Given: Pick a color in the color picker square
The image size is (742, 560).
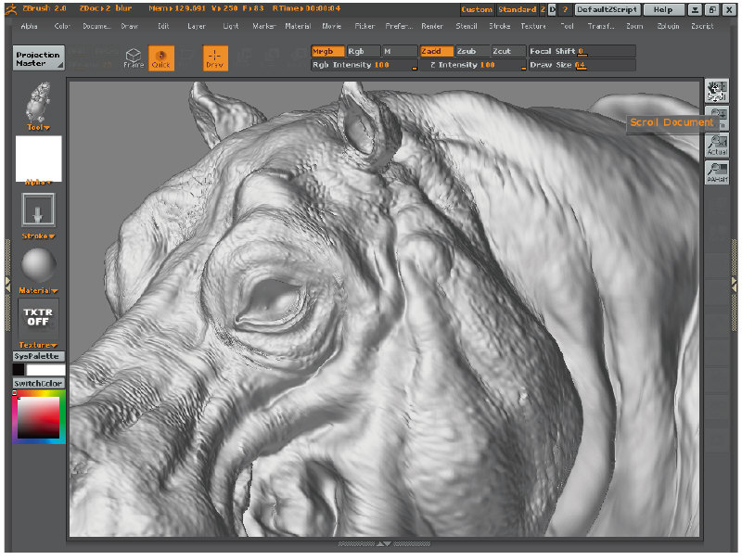Looking at the screenshot, I should (x=39, y=416).
